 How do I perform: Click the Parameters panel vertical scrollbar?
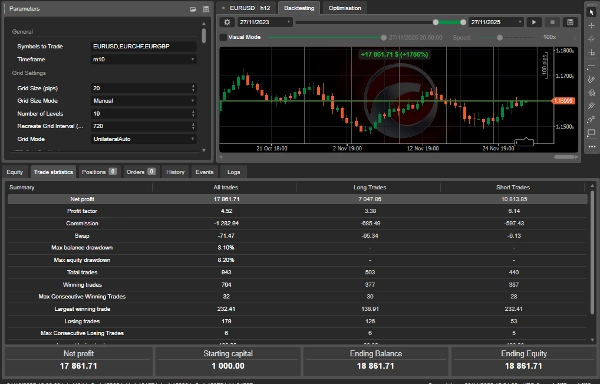click(x=204, y=36)
